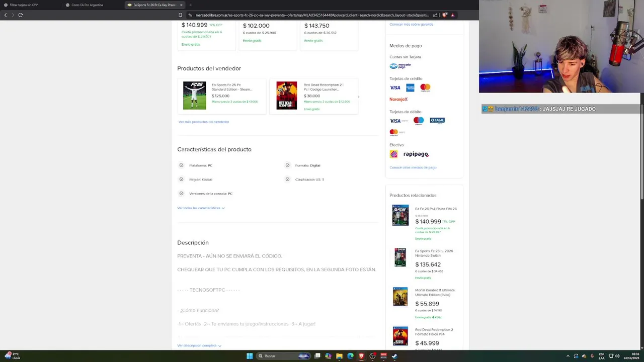Open Brave browser from taskbar
The image size is (644, 362).
(361, 356)
